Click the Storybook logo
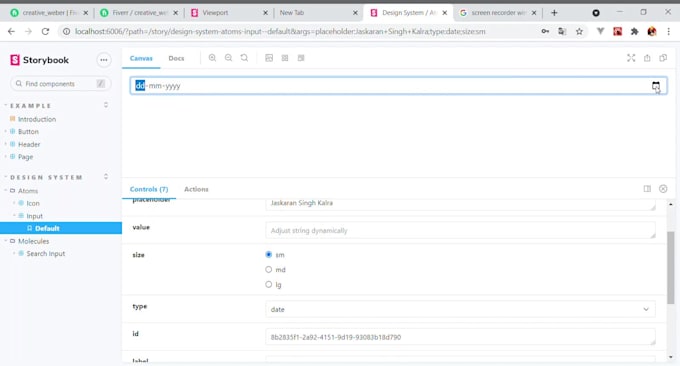 (39, 60)
